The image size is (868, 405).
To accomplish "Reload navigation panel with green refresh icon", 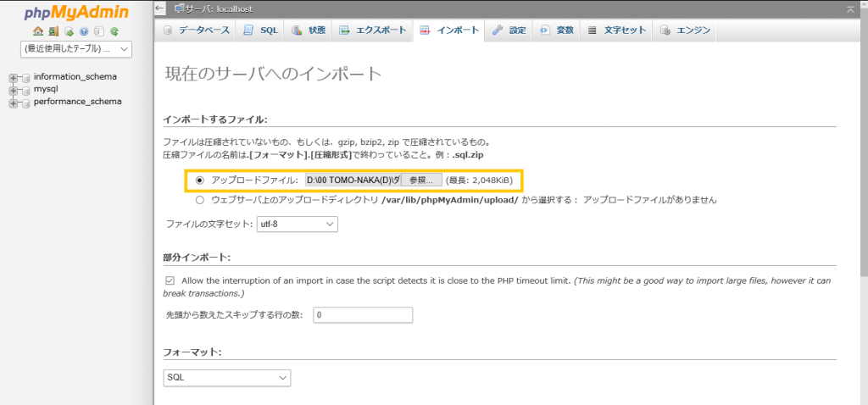I will (x=114, y=31).
